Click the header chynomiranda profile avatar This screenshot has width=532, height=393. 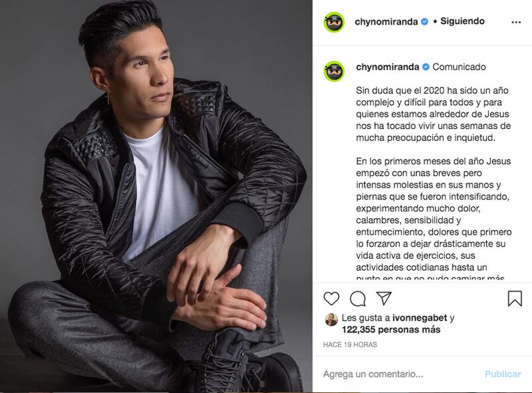click(334, 22)
